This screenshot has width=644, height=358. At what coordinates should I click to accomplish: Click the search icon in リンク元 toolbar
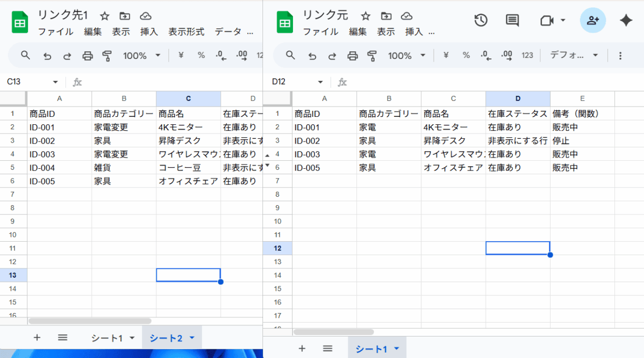(290, 55)
